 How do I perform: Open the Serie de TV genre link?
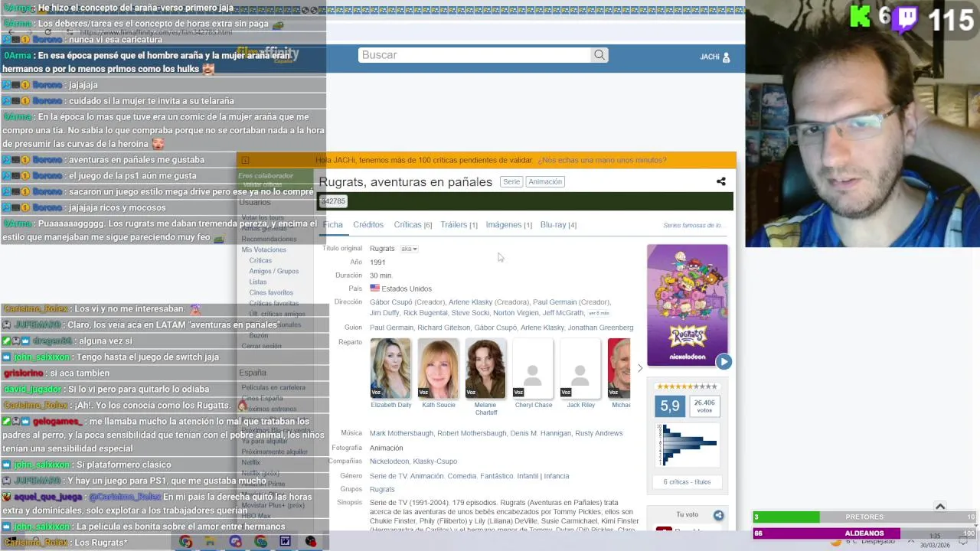[x=388, y=476]
